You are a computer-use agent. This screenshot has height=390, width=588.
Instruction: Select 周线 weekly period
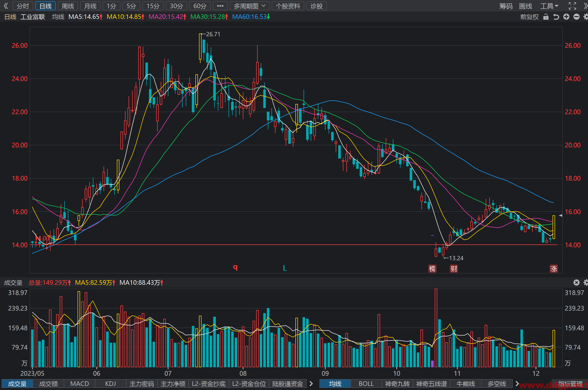[68, 6]
